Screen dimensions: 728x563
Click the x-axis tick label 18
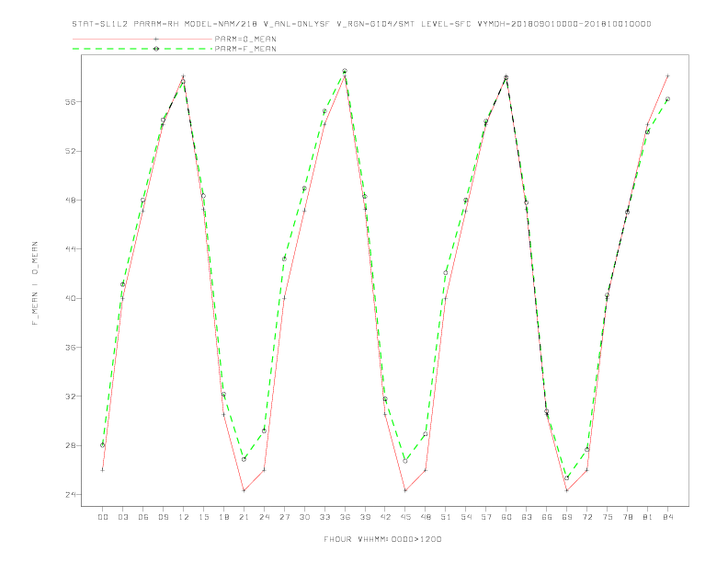tap(223, 517)
